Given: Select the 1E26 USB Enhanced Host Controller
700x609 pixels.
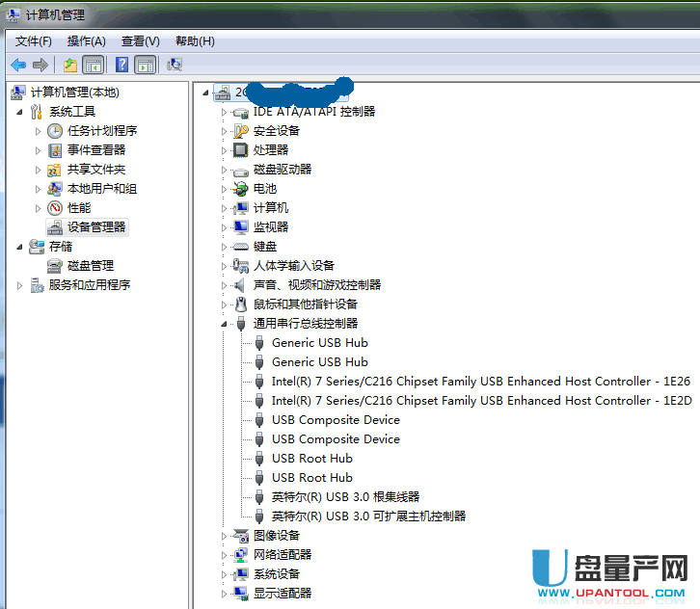Looking at the screenshot, I should coord(480,382).
